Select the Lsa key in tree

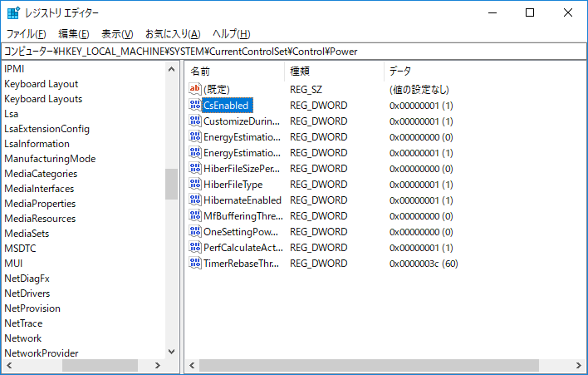click(x=12, y=114)
